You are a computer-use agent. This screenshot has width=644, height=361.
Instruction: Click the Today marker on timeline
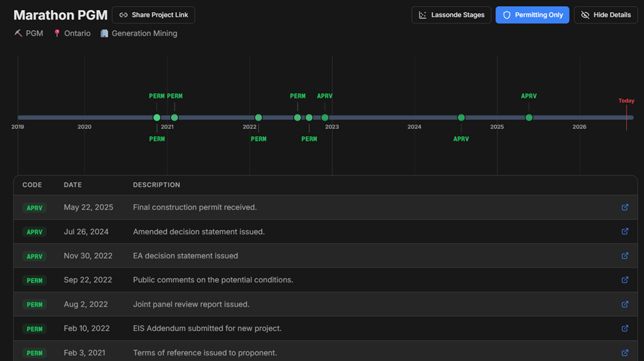627,101
